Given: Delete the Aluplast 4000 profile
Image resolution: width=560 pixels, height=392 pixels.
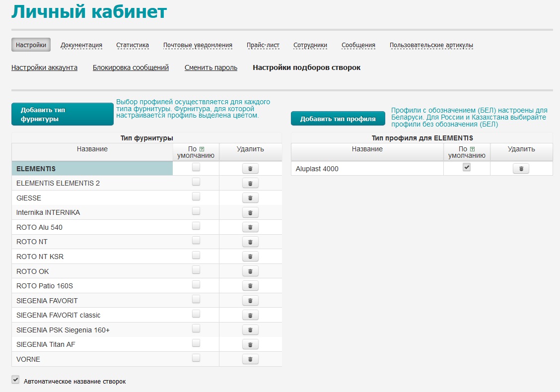Looking at the screenshot, I should [x=521, y=169].
